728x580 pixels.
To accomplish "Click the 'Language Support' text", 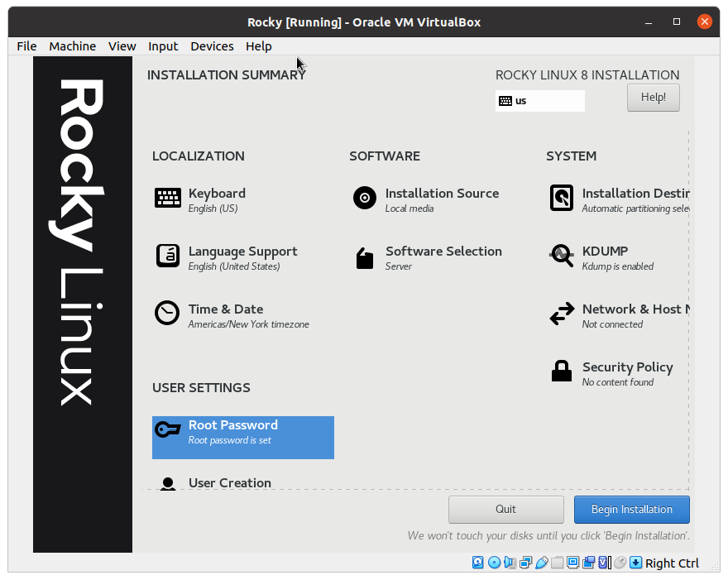I will (x=243, y=252).
